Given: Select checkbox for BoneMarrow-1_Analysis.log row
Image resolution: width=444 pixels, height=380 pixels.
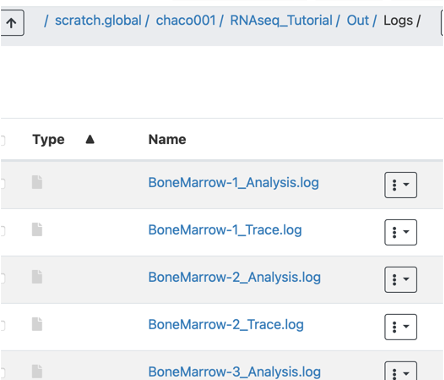Looking at the screenshot, I should click(x=2, y=184).
